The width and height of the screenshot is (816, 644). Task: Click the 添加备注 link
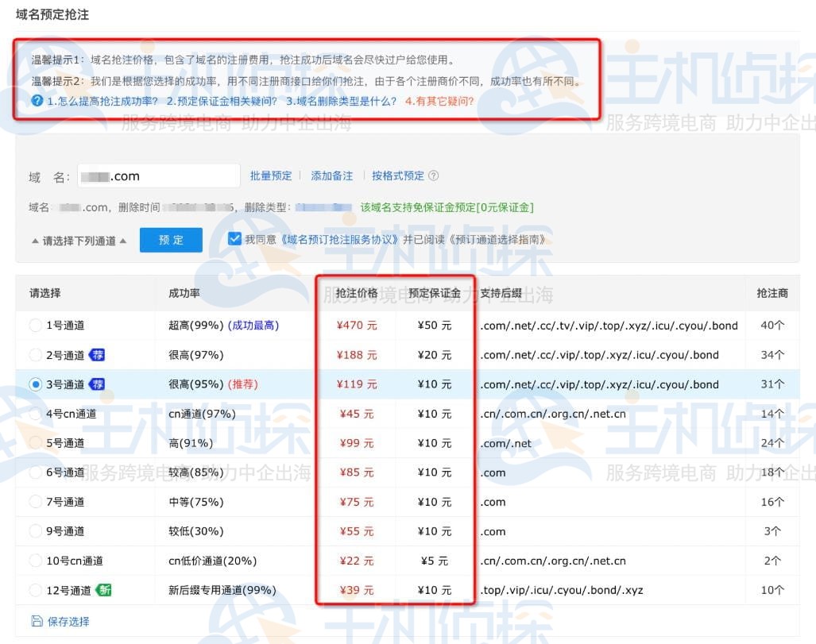pyautogui.click(x=331, y=175)
